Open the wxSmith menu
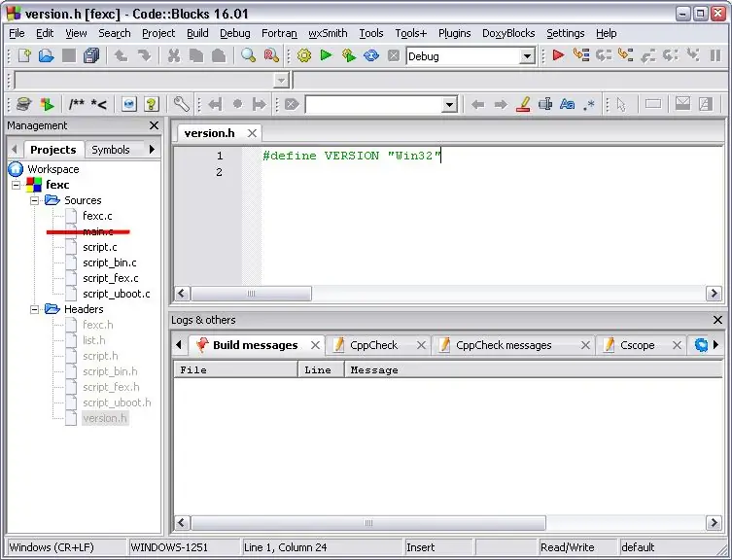 click(x=328, y=33)
